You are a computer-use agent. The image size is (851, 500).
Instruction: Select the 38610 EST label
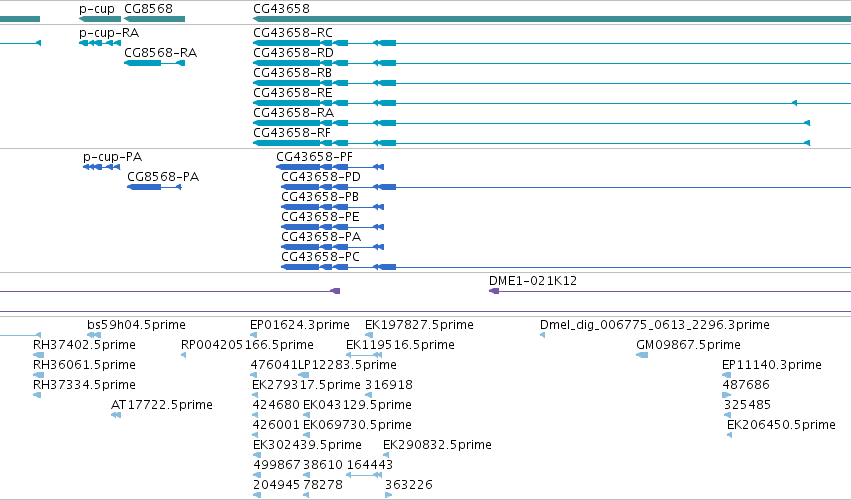click(323, 465)
